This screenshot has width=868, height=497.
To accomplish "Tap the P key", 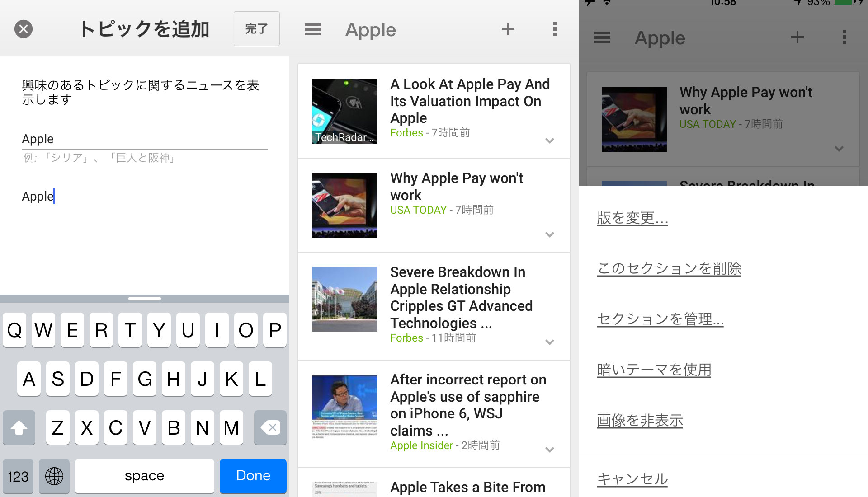I will click(x=275, y=330).
